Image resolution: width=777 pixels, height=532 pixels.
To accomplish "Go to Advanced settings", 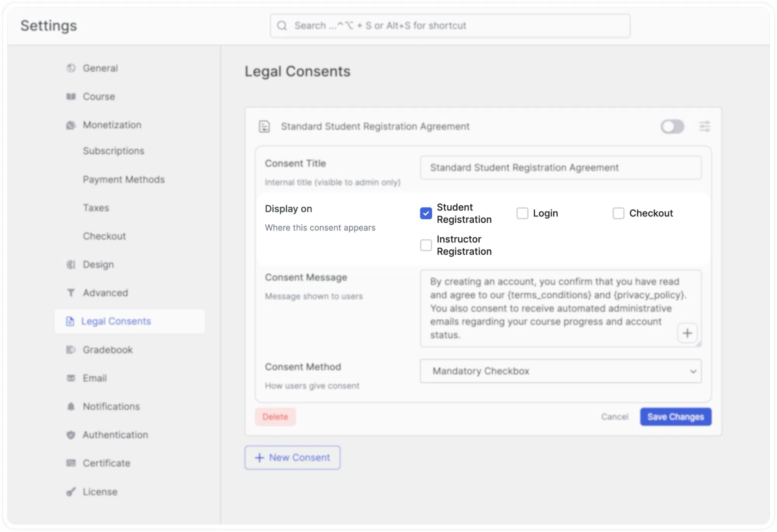I will click(x=105, y=293).
